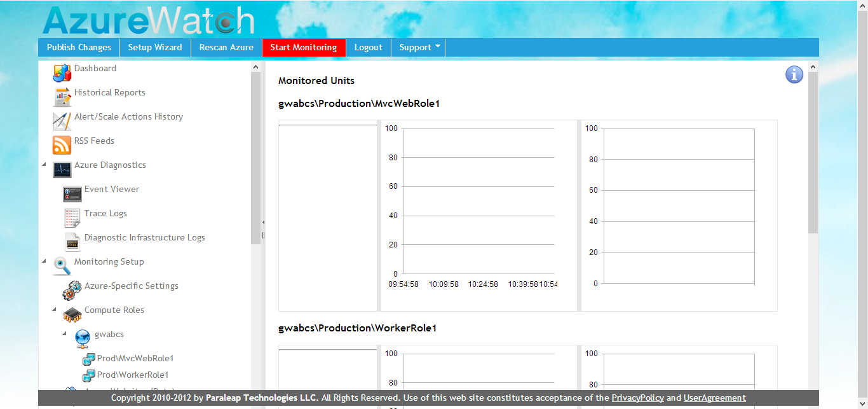Screen dimensions: 868x409
Task: Click the Trace Logs document icon
Action: click(x=72, y=218)
